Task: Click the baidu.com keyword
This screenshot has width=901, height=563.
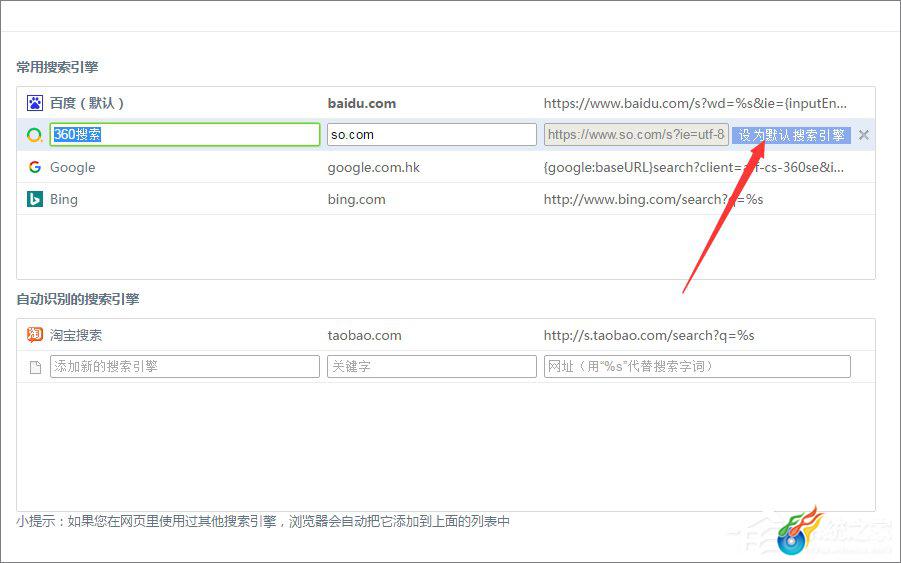Action: click(x=361, y=103)
